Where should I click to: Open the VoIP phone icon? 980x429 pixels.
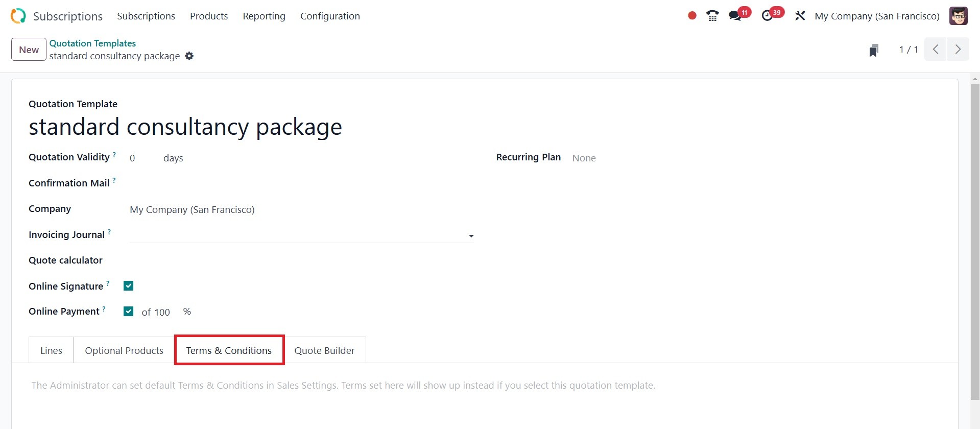pos(712,16)
